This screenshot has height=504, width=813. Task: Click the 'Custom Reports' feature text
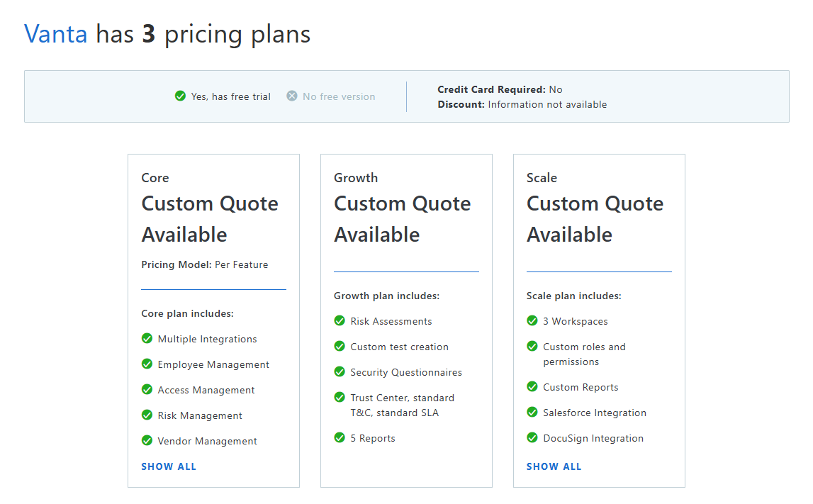[x=581, y=387]
